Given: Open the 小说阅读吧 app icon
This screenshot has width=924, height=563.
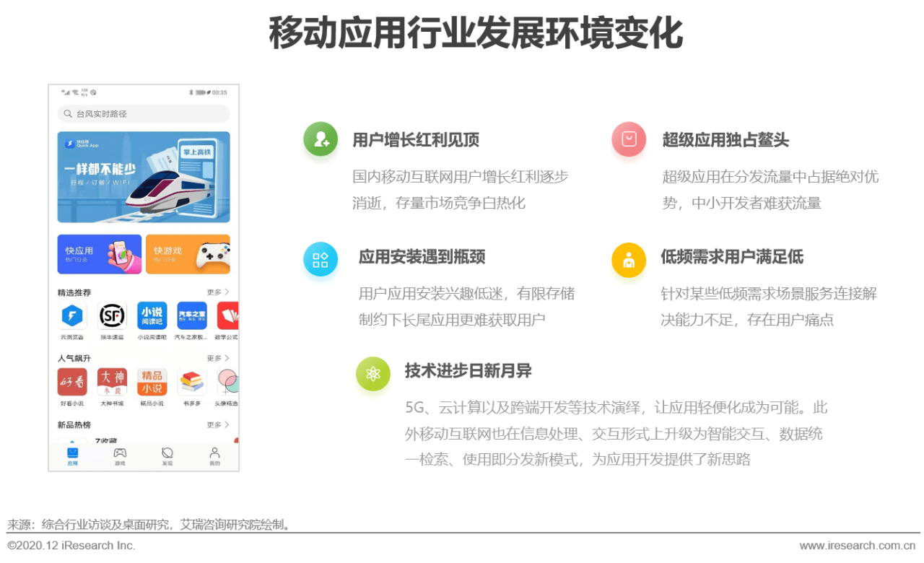Looking at the screenshot, I should (152, 316).
